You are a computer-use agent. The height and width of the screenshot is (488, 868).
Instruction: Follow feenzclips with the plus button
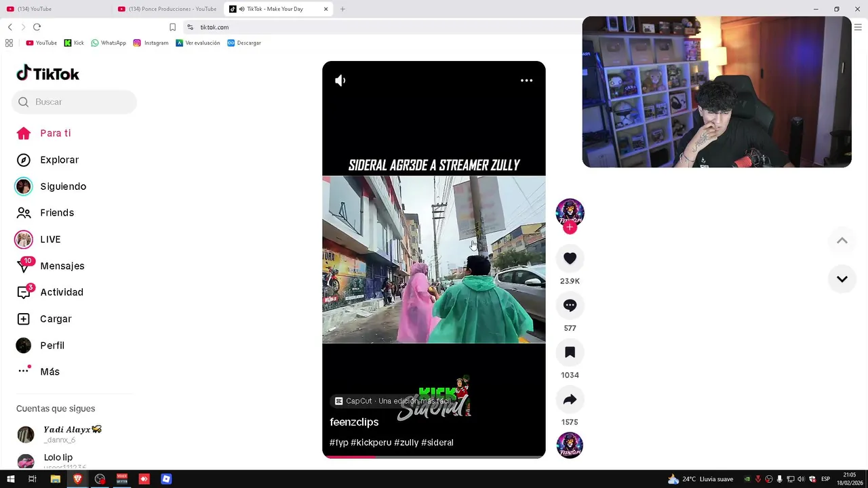click(570, 228)
